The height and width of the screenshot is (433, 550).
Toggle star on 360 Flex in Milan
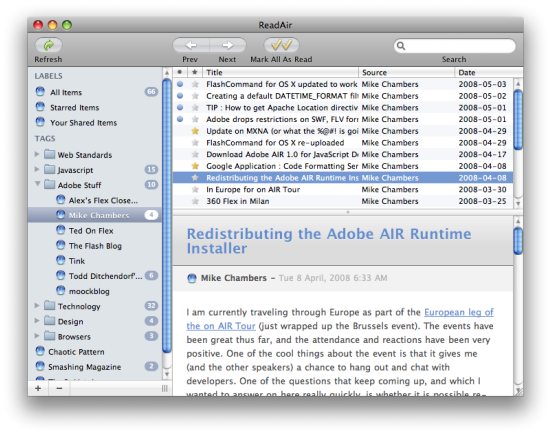[x=195, y=201]
